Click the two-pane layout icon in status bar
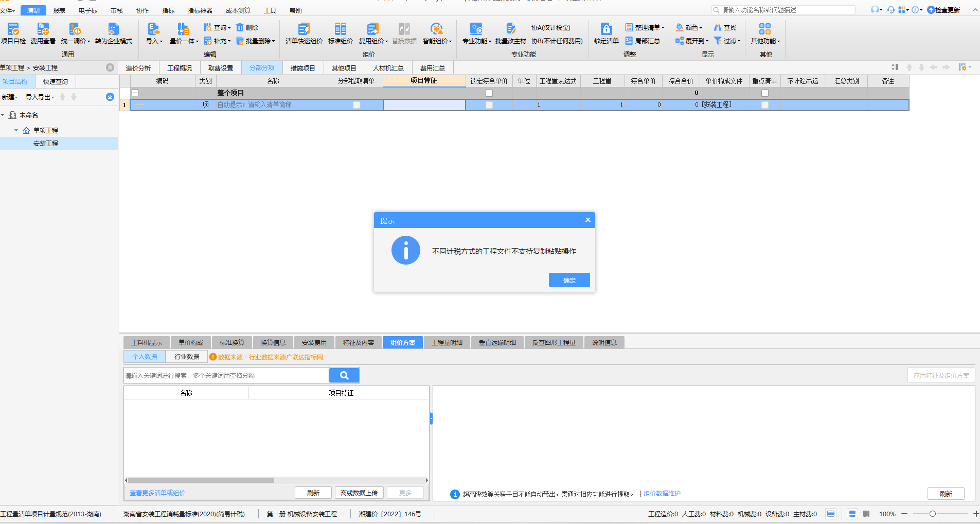This screenshot has width=980, height=524. pos(866,514)
